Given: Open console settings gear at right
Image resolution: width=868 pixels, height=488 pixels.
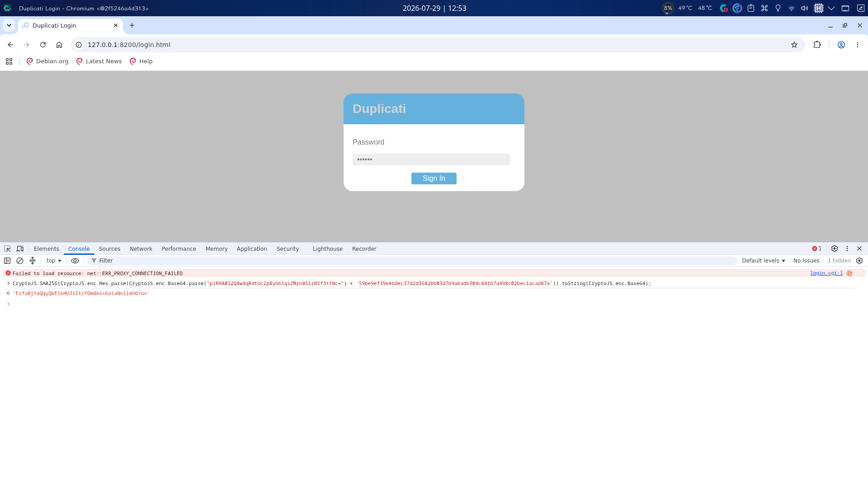Looking at the screenshot, I should [859, 261].
